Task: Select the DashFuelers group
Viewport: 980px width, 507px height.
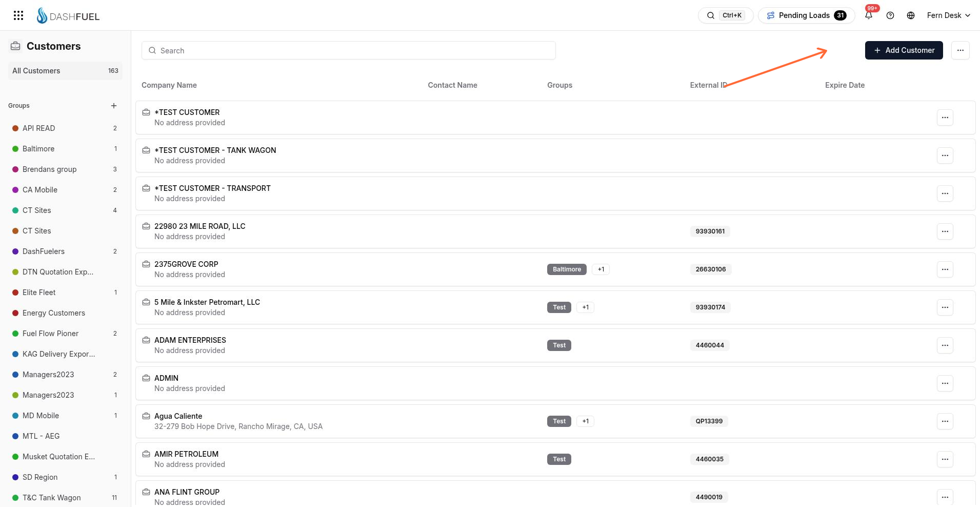Action: tap(65, 251)
